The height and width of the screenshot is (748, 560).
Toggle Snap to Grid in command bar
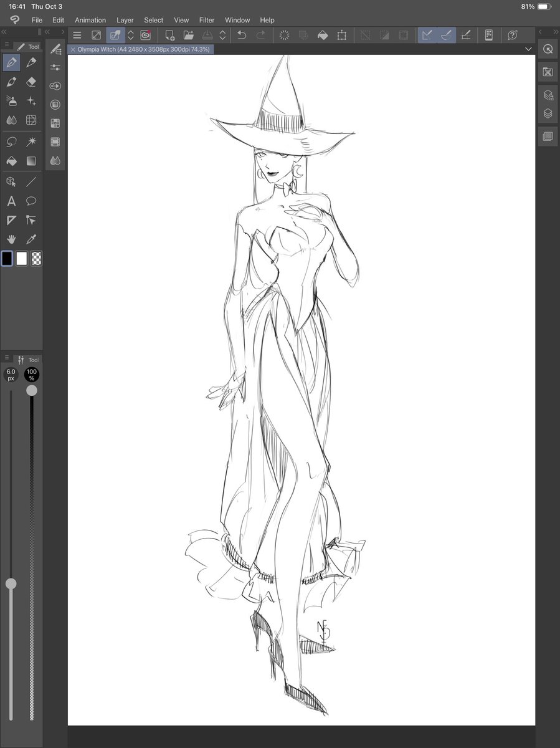pos(465,35)
